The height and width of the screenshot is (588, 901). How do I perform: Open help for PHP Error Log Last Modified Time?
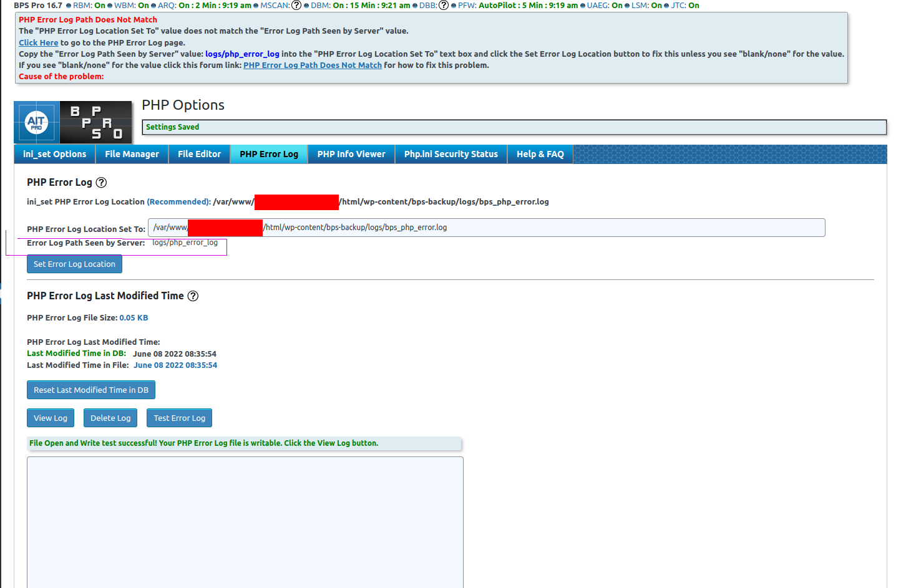pyautogui.click(x=193, y=296)
